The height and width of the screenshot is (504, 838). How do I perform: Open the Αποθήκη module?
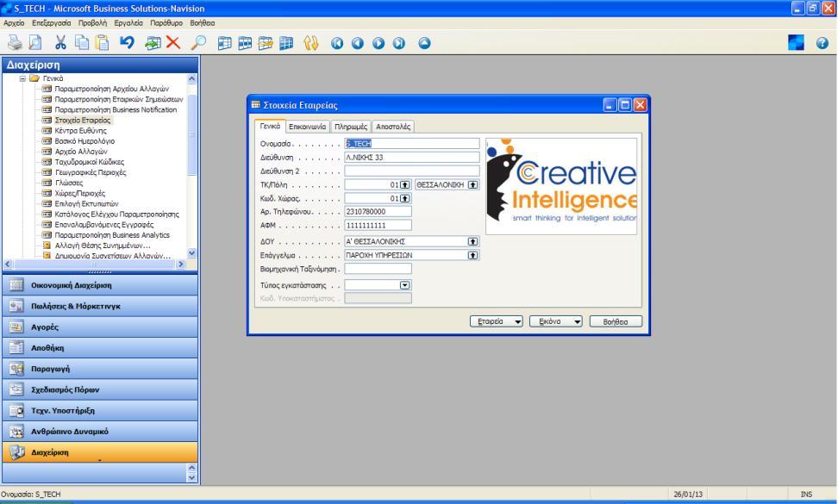(x=100, y=347)
